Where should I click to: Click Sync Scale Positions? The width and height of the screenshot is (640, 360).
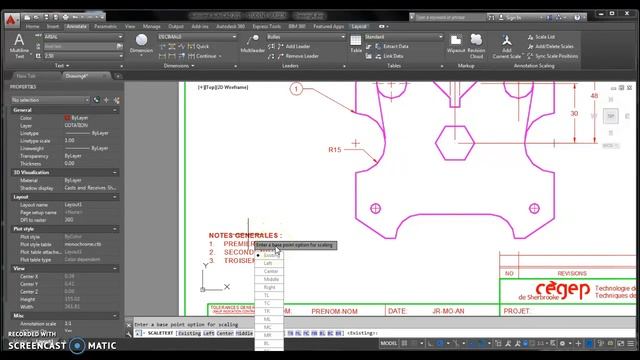[553, 56]
